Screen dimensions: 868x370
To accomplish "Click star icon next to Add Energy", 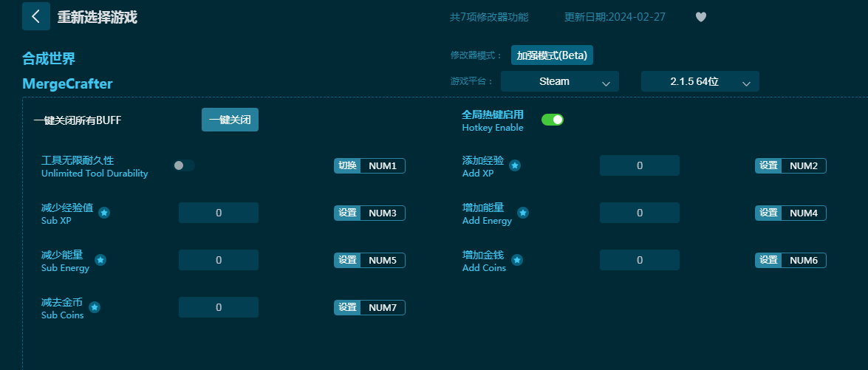I will pos(522,213).
